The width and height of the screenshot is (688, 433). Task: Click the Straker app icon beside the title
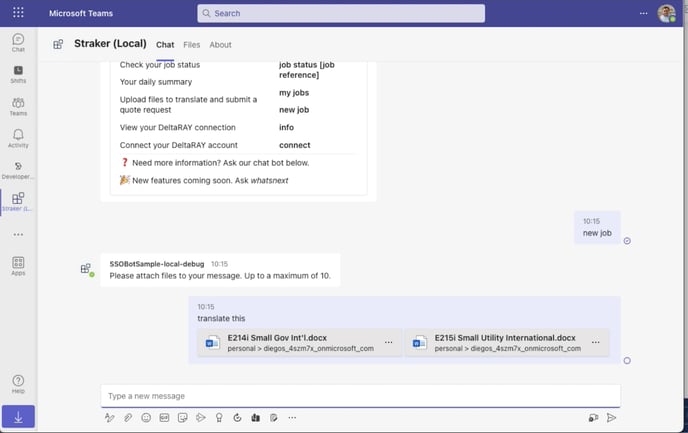click(x=58, y=44)
